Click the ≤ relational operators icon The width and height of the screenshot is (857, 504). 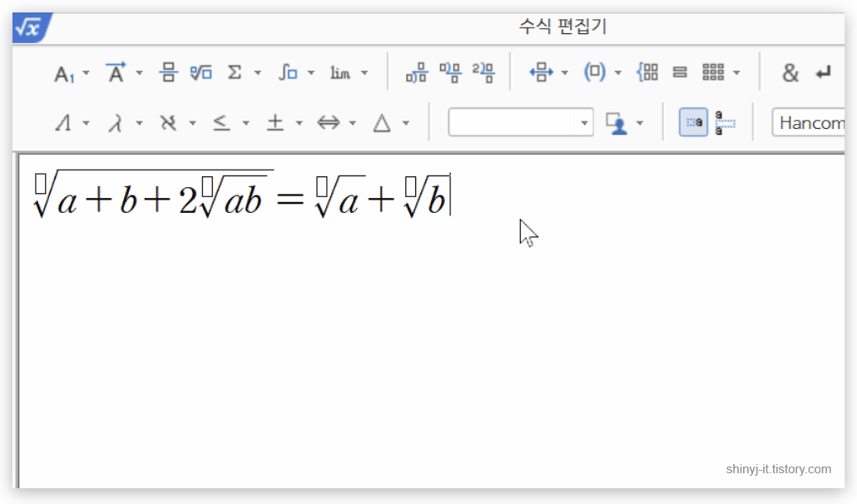[x=221, y=123]
